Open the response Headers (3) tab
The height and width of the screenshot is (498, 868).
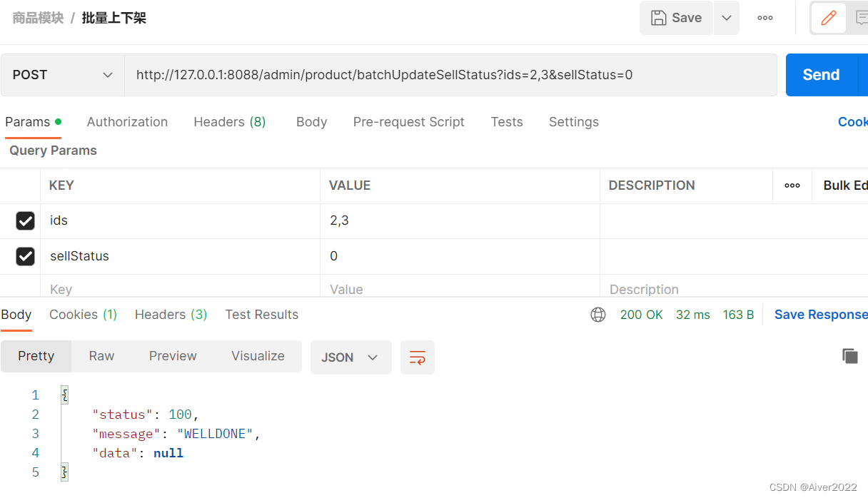point(171,315)
